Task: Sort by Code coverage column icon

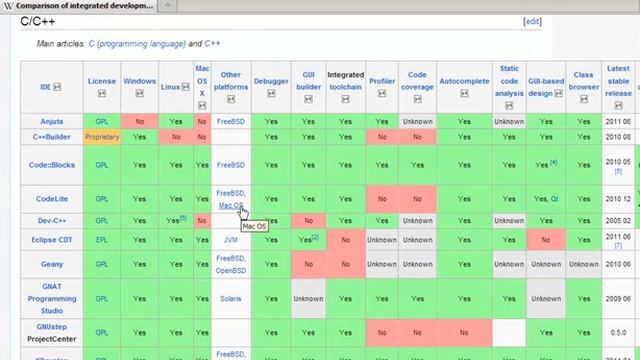Action: point(417,99)
